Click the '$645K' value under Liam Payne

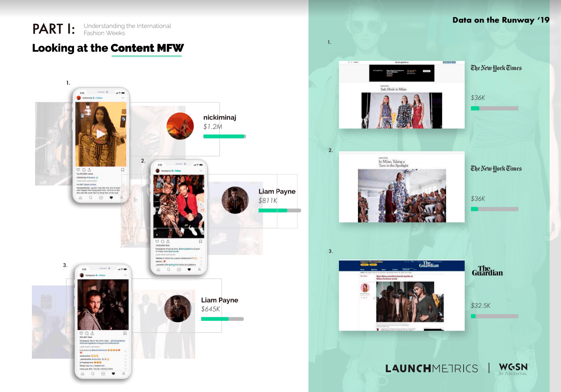210,309
